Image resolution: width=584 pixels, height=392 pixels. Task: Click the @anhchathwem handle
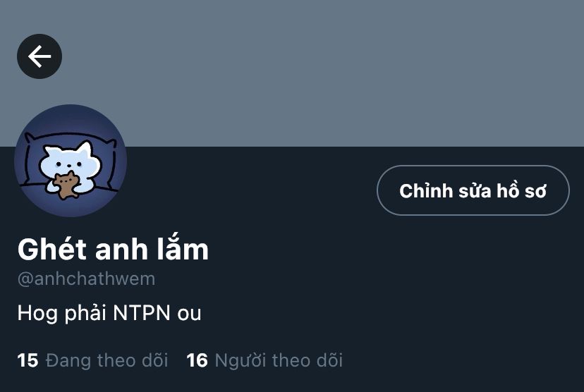[x=87, y=278]
